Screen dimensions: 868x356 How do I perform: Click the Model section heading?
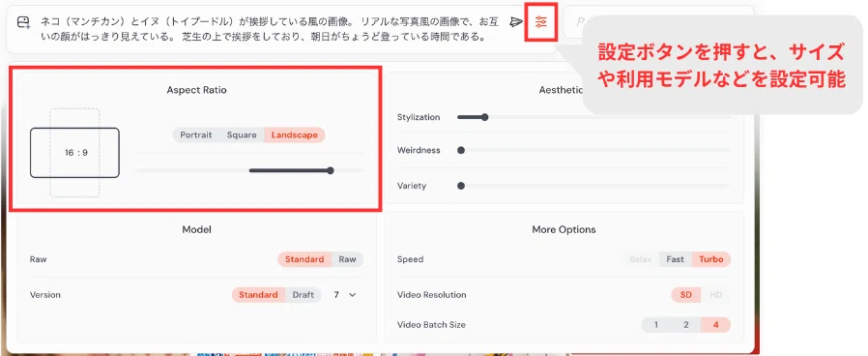pos(196,229)
